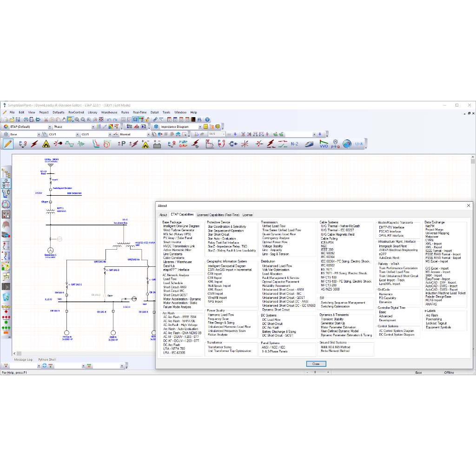Open Short Circuit analysis lightning icon

coord(34,144)
